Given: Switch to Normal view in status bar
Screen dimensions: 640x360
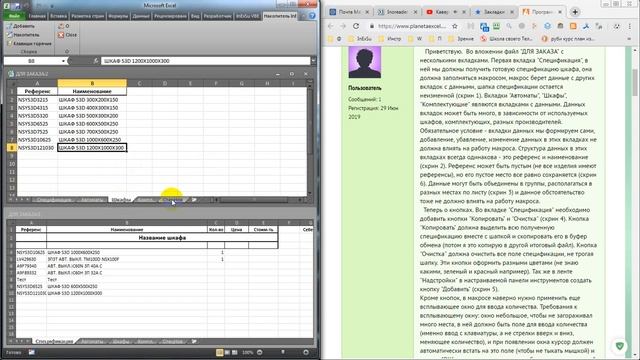Looking at the screenshot, I should pyautogui.click(x=220, y=352).
